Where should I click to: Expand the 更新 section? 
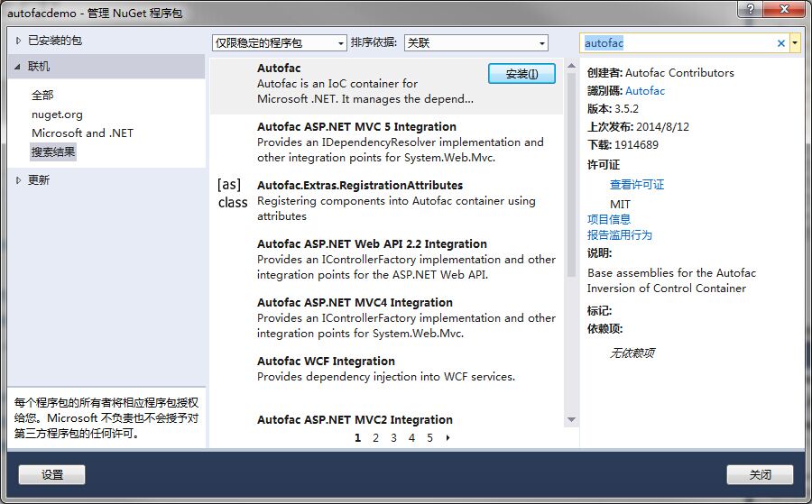click(x=19, y=180)
